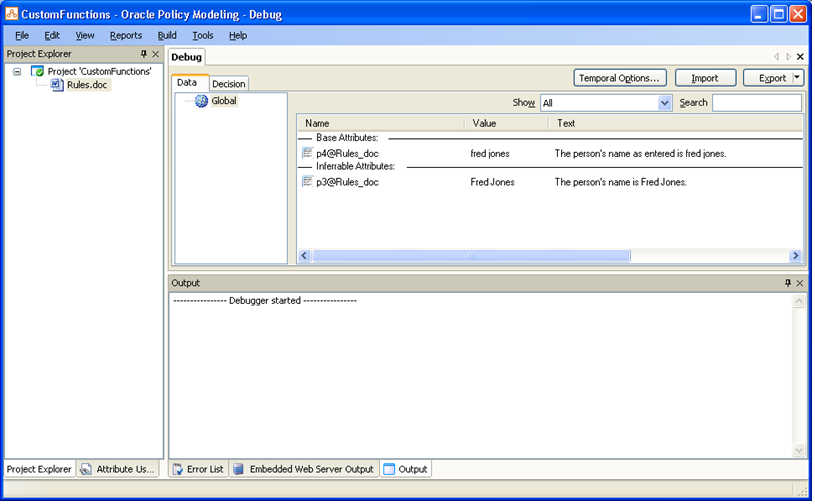This screenshot has height=504, width=815.
Task: Open the File menu
Action: [22, 35]
